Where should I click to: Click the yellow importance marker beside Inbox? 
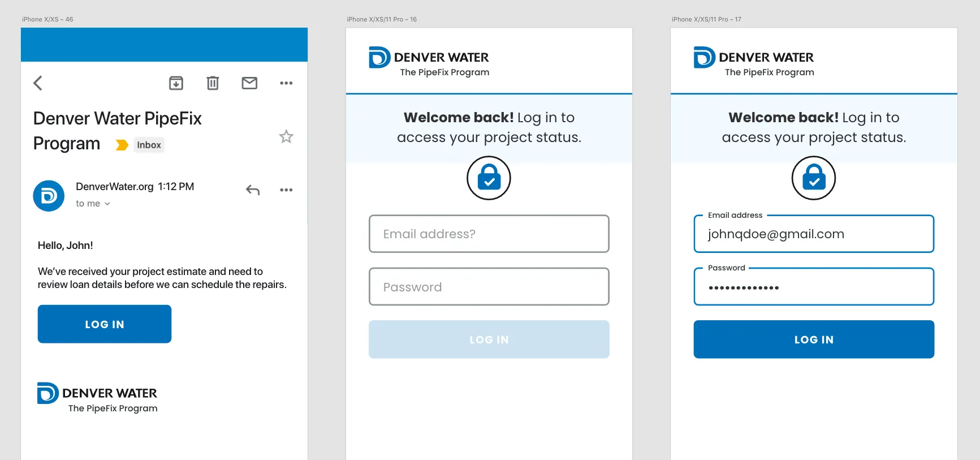pos(122,145)
